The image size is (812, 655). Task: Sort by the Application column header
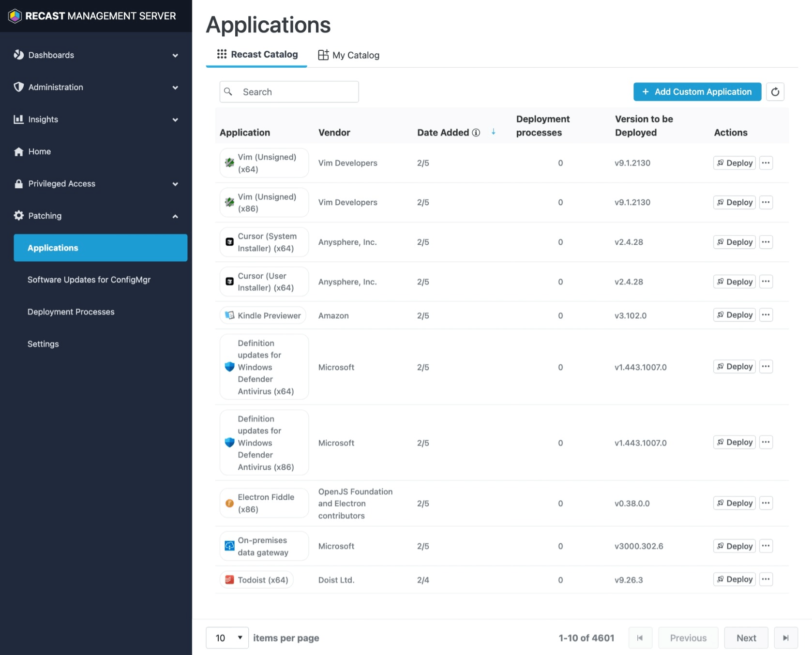(245, 133)
